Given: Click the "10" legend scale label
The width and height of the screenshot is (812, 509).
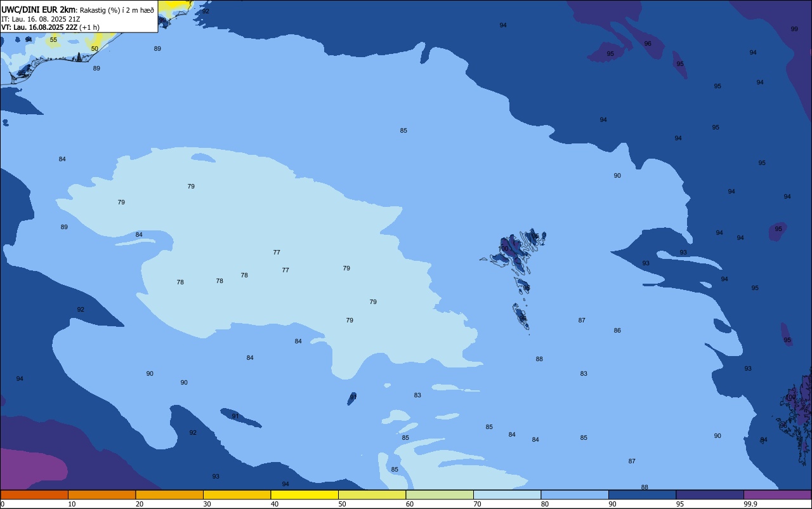Looking at the screenshot, I should (72, 504).
